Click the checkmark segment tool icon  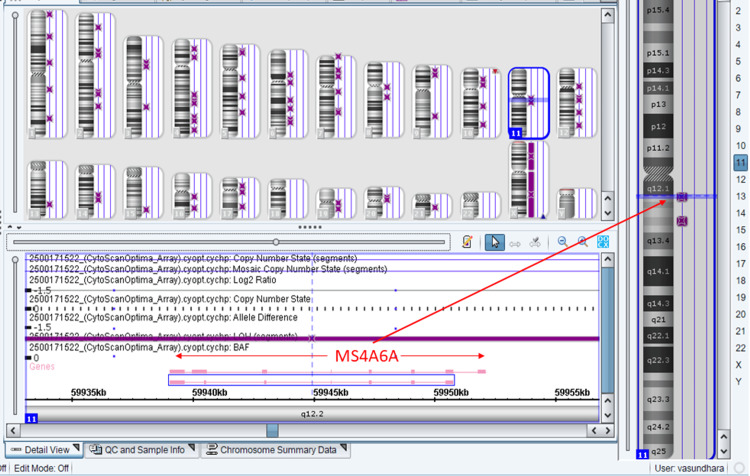point(535,242)
